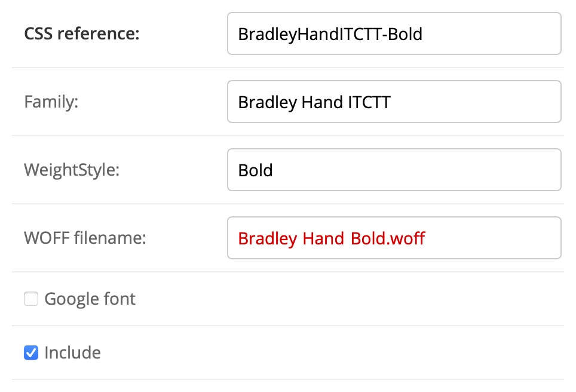The width and height of the screenshot is (576, 392).
Task: Enable the Google font checkbox
Action: pos(31,299)
